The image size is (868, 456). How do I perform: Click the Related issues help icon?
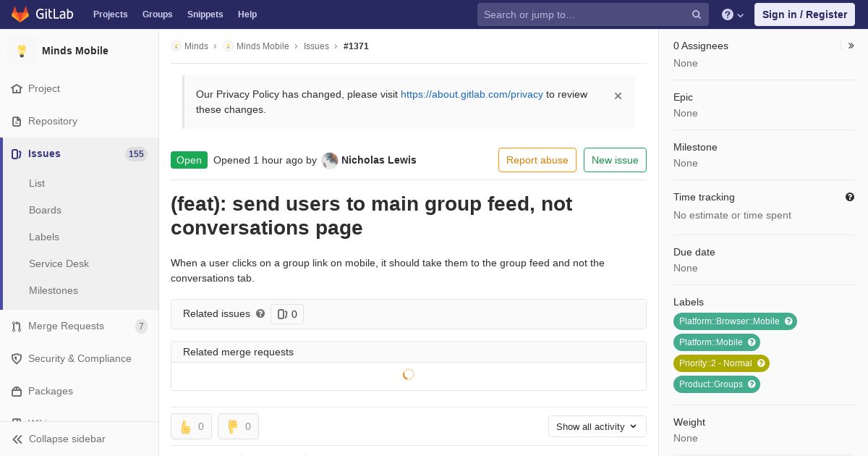point(260,313)
